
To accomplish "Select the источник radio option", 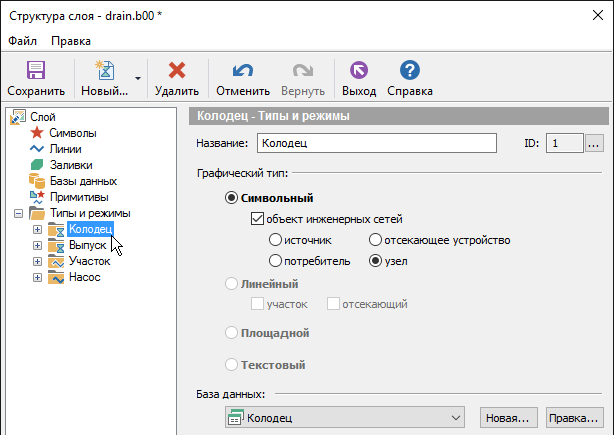I will 275,240.
